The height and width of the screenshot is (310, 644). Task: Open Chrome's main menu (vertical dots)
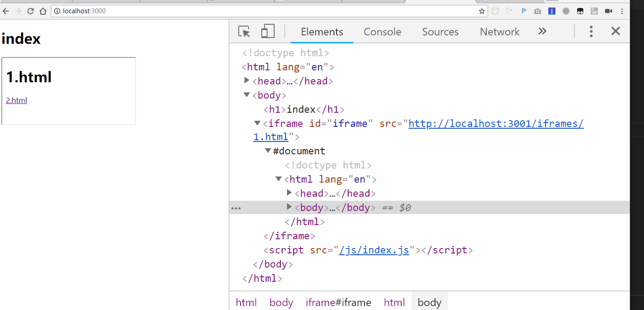622,11
